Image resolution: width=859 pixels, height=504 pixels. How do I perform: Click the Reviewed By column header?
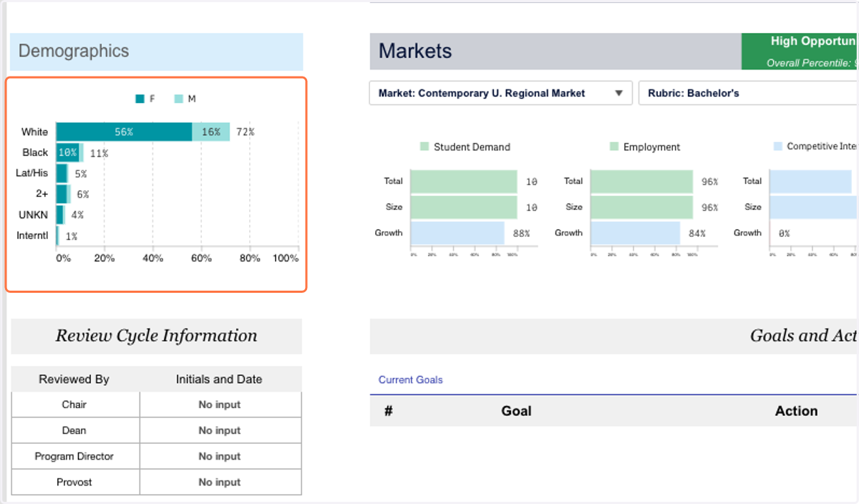74,379
